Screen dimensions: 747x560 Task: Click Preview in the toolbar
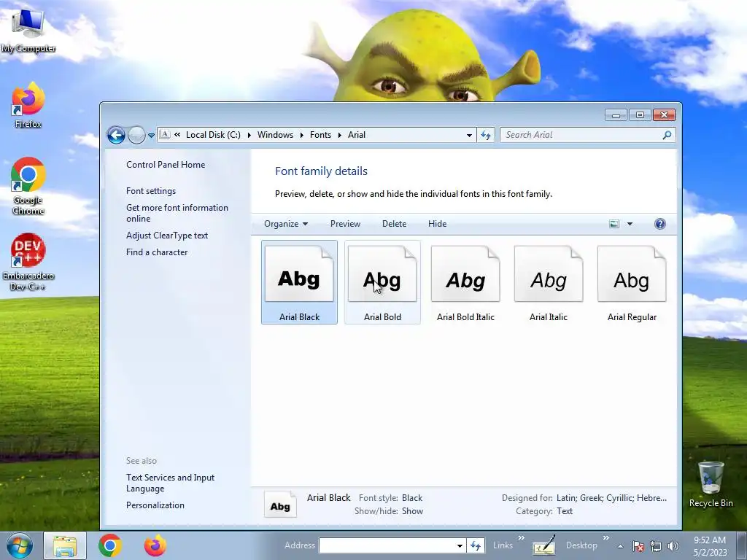point(345,224)
